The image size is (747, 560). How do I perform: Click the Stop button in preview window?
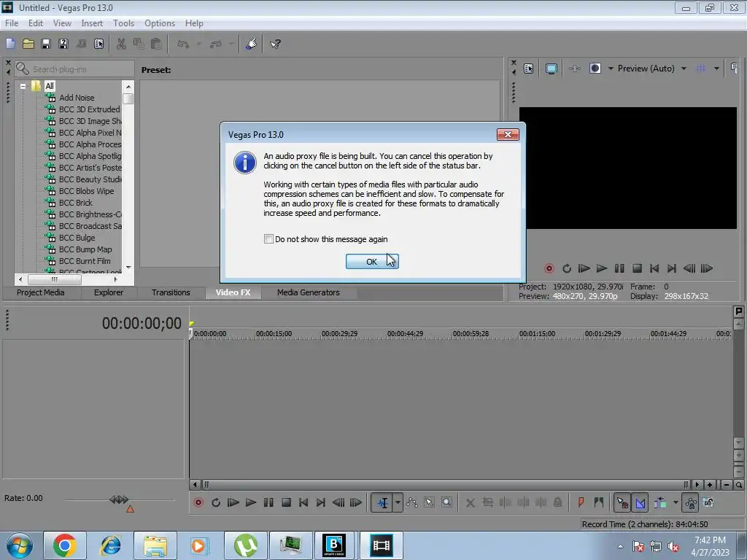[x=637, y=268]
